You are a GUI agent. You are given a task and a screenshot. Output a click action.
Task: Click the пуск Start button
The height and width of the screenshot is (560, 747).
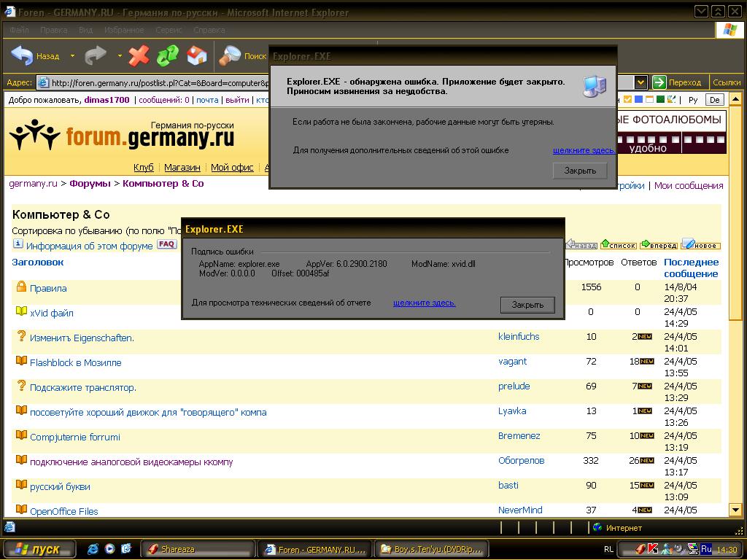tap(39, 549)
